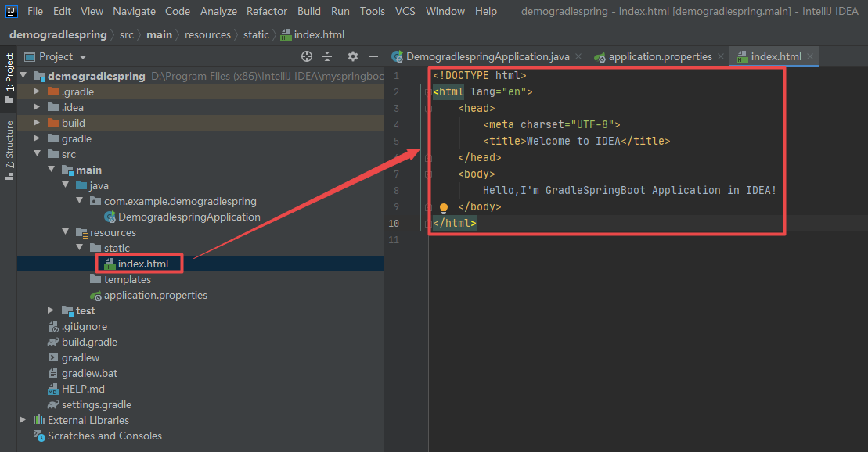
Task: Collapse the main folder
Action: pyautogui.click(x=52, y=169)
